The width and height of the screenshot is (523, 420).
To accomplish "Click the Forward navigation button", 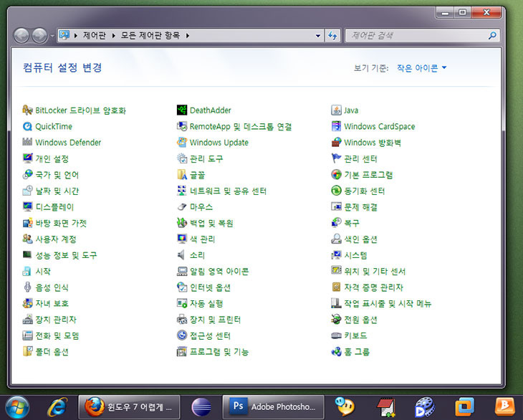I will [x=39, y=35].
